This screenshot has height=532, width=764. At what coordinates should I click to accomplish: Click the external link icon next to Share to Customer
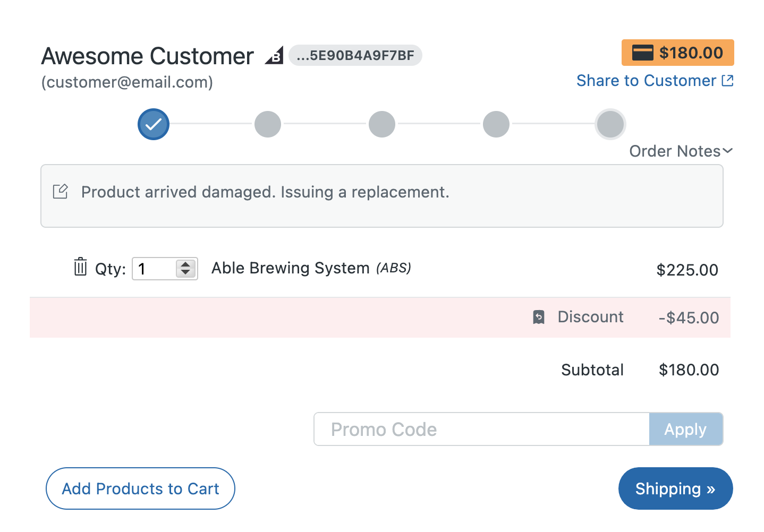click(728, 80)
